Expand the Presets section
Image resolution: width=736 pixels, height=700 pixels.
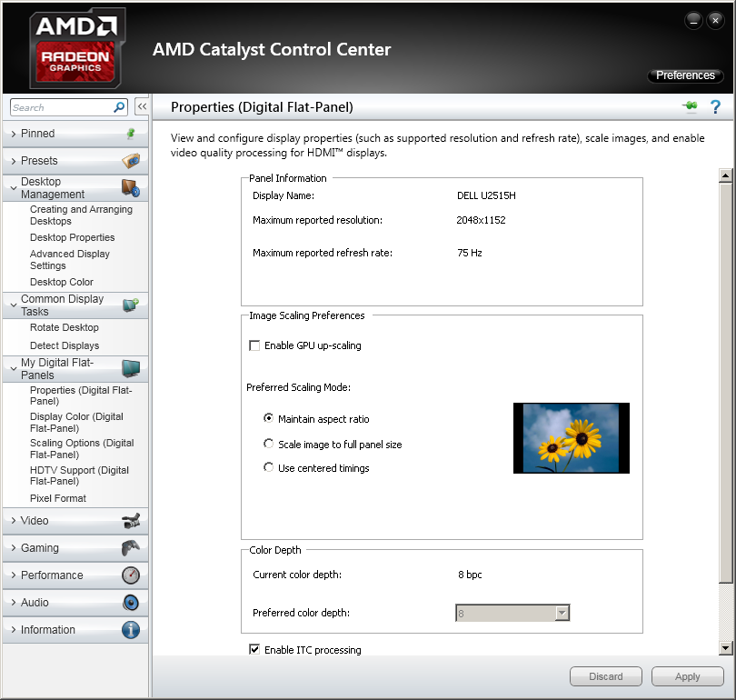tap(14, 161)
